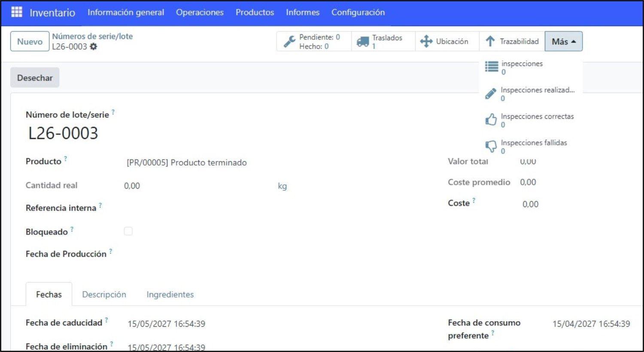This screenshot has height=352, width=644.
Task: Click the pencil icon for Inspecciones realizadas
Action: tap(491, 93)
